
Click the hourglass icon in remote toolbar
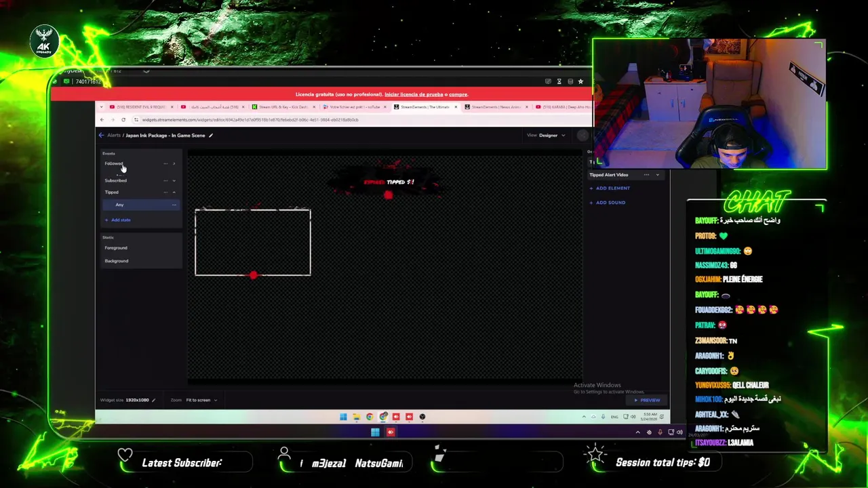(x=559, y=81)
